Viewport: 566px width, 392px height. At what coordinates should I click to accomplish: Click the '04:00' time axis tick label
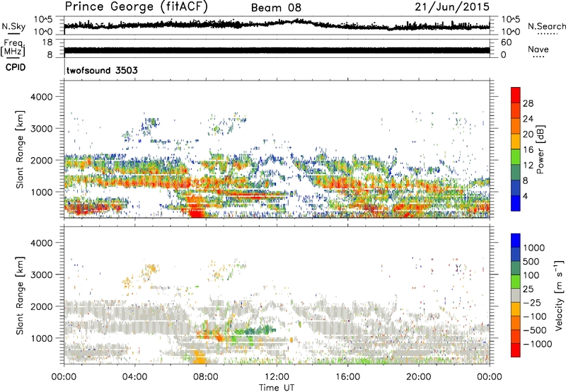(134, 377)
